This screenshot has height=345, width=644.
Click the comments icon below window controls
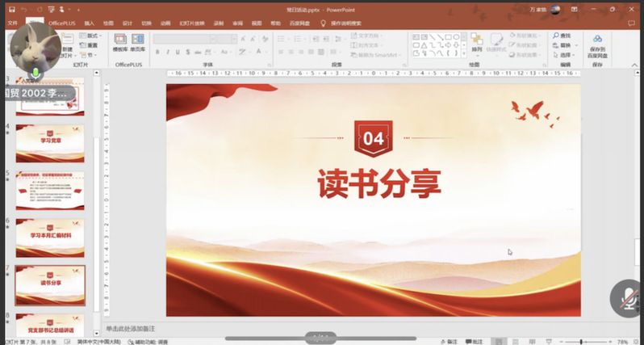631,23
